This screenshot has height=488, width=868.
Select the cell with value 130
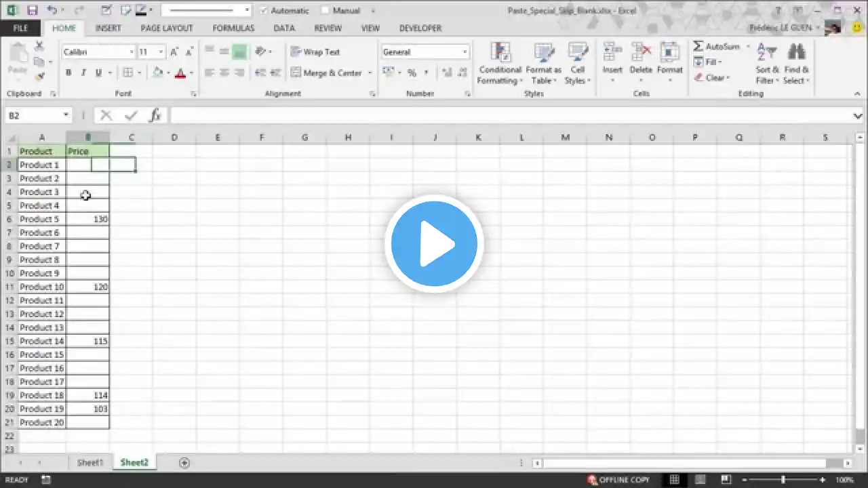[87, 219]
